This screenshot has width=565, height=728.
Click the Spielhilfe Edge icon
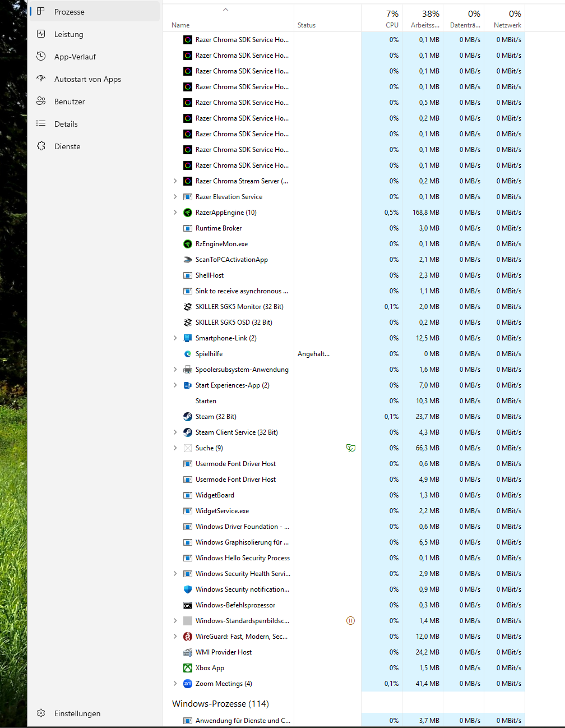(188, 354)
